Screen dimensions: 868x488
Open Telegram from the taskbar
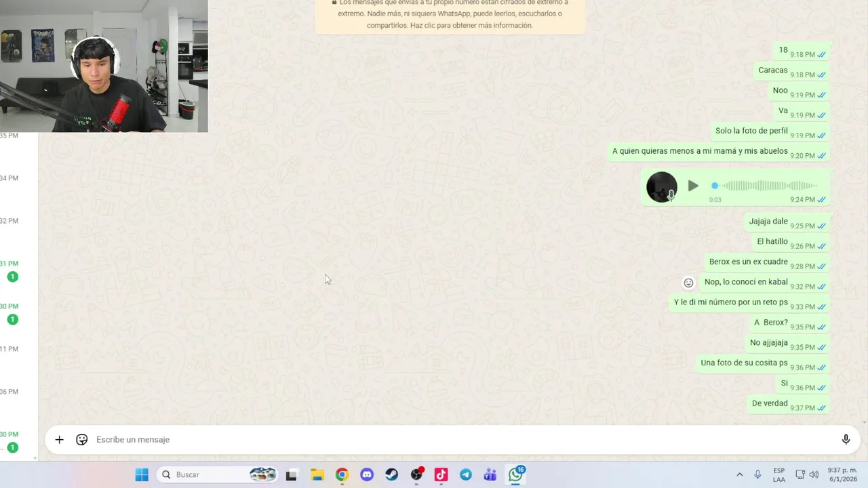coord(466,475)
